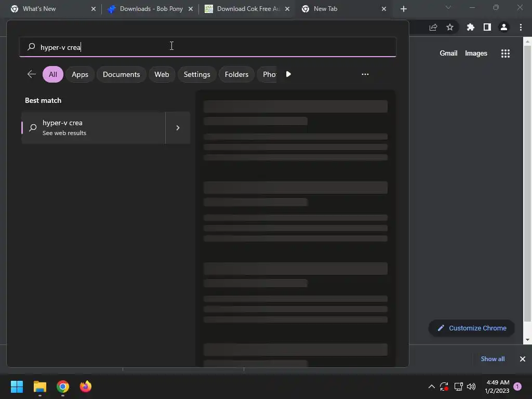
Task: Open a new Chrome tab with plus button
Action: click(403, 9)
